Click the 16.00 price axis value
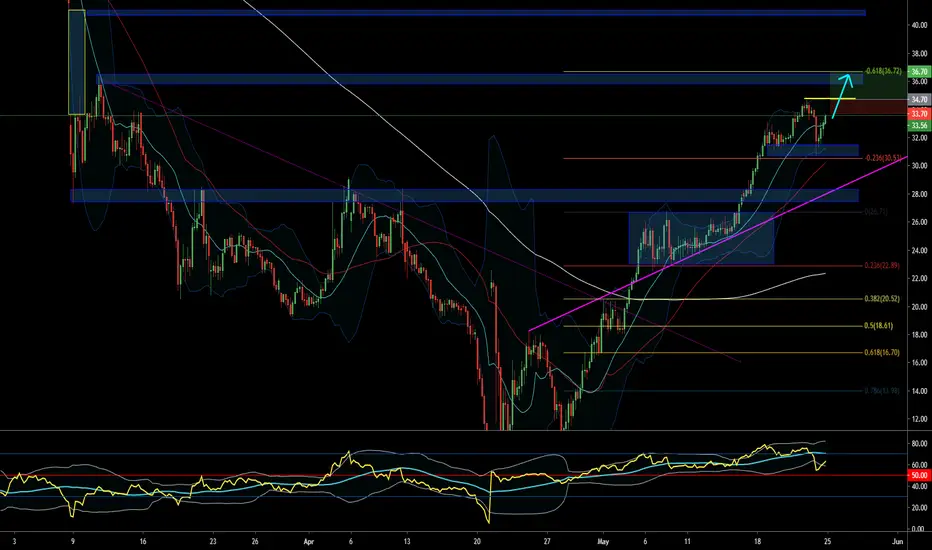The height and width of the screenshot is (550, 932). tap(919, 363)
